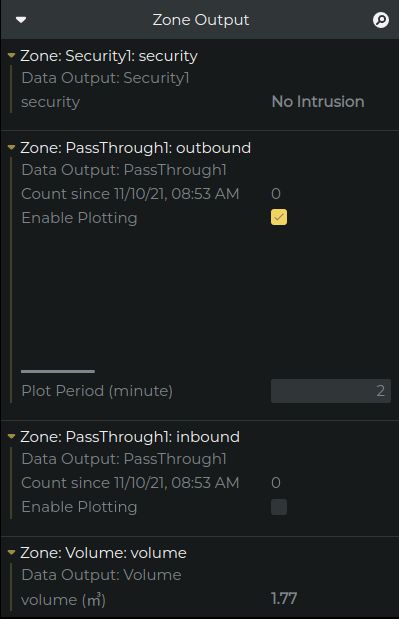Click the Plot Period minute input field
Image resolution: width=399 pixels, height=619 pixels.
[x=331, y=391]
